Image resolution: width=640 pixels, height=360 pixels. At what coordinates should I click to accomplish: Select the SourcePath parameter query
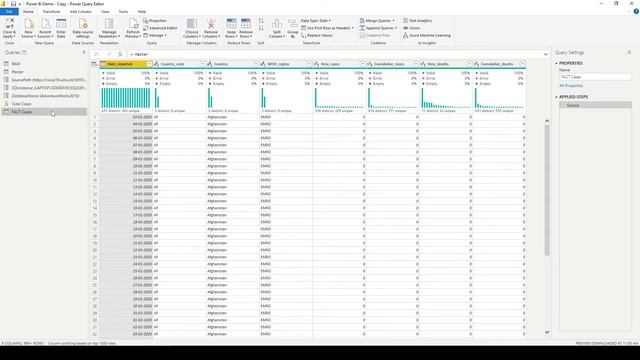click(x=44, y=80)
